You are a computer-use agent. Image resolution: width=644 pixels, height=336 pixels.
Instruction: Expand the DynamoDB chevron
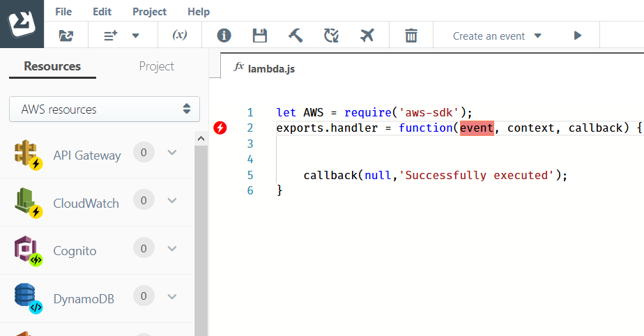pyautogui.click(x=172, y=296)
